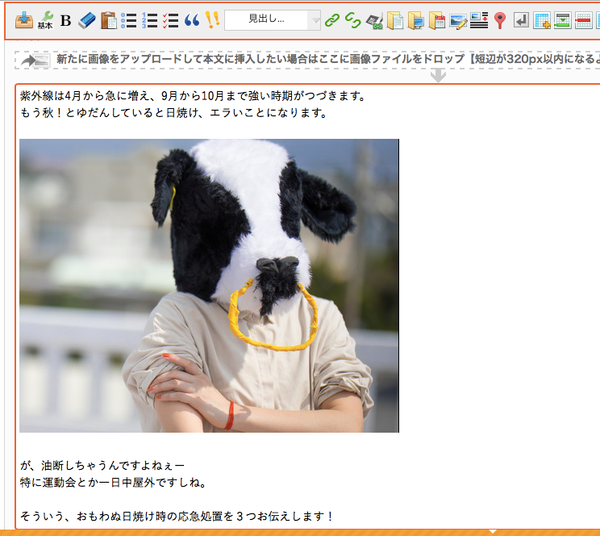Click the clipboard paste icon
The height and width of the screenshot is (536, 600).
tap(109, 20)
